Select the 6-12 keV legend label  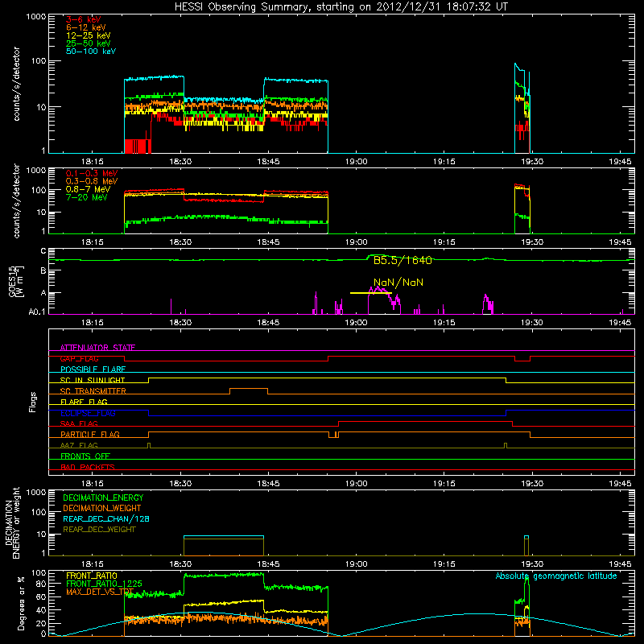[86, 27]
